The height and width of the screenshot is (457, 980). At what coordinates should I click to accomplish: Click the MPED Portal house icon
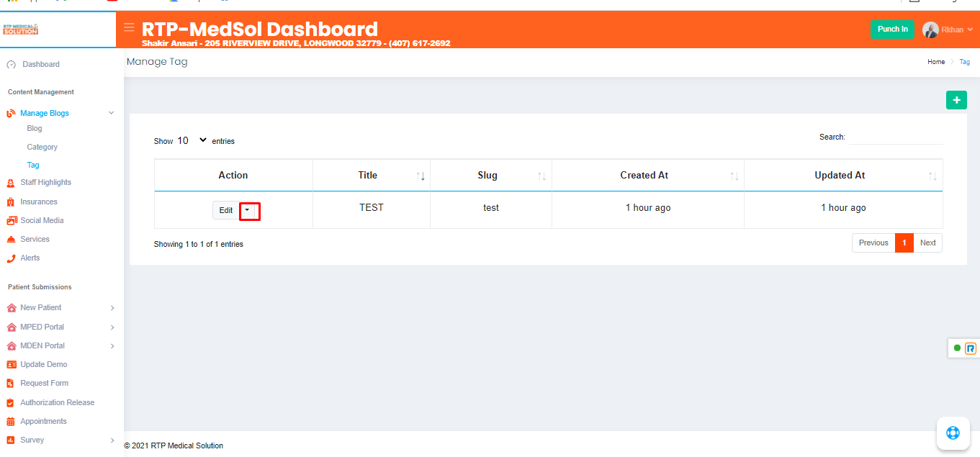(x=11, y=327)
